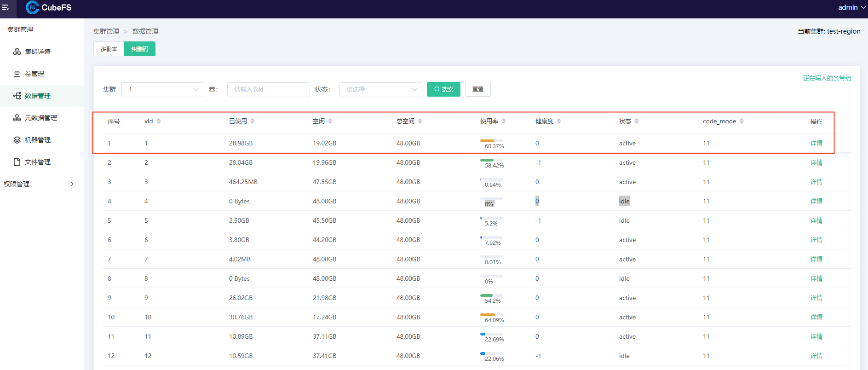Click the CubeFS logo
This screenshot has height=370, width=868.
tap(49, 7)
